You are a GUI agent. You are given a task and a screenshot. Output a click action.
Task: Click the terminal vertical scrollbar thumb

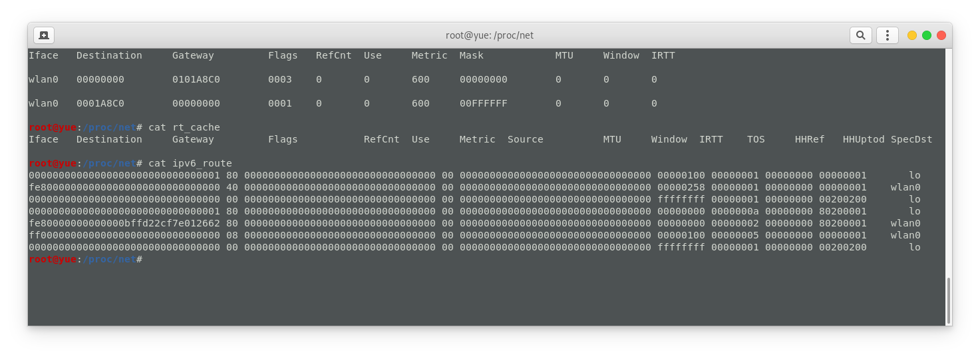pos(948,300)
